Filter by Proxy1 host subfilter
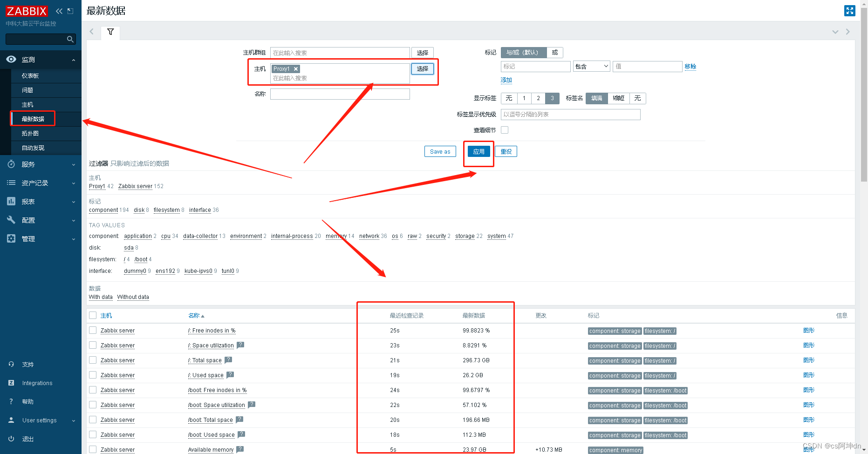The height and width of the screenshot is (454, 868). click(x=97, y=186)
